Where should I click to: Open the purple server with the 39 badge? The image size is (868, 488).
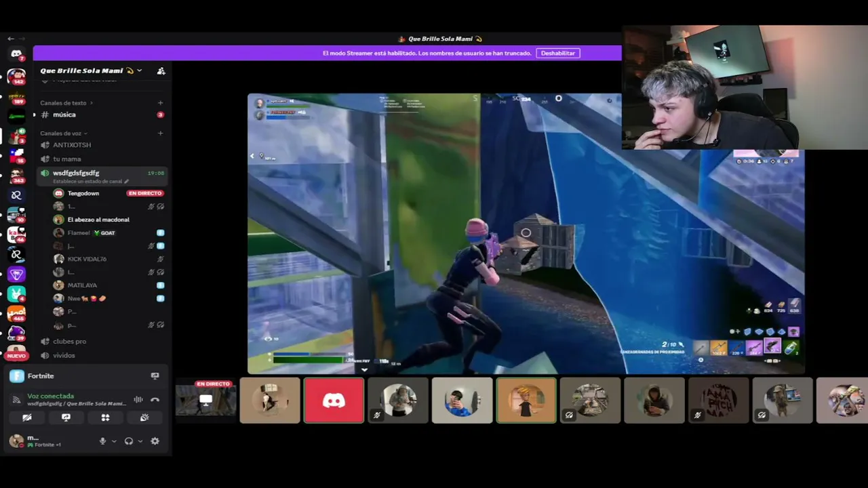16,333
